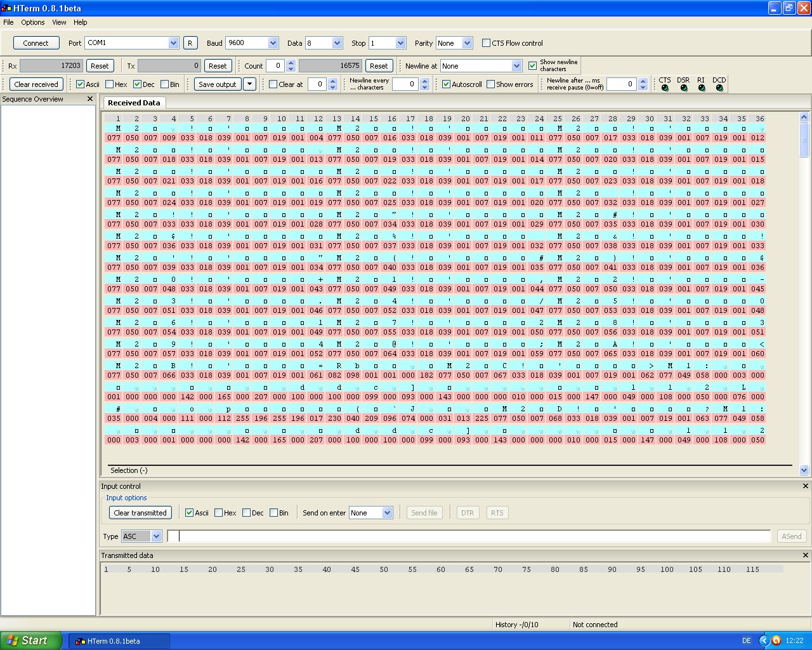Click the DCD status indicator LED
The image size is (812, 650).
pos(719,88)
